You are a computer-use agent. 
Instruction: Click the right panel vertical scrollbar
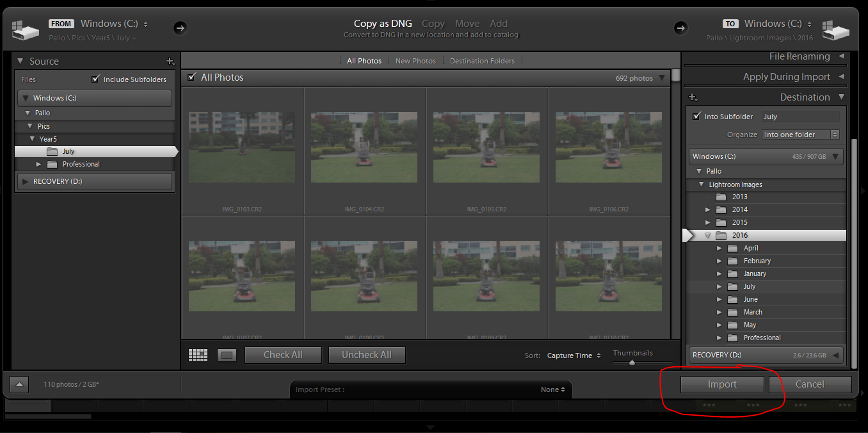pos(853,254)
